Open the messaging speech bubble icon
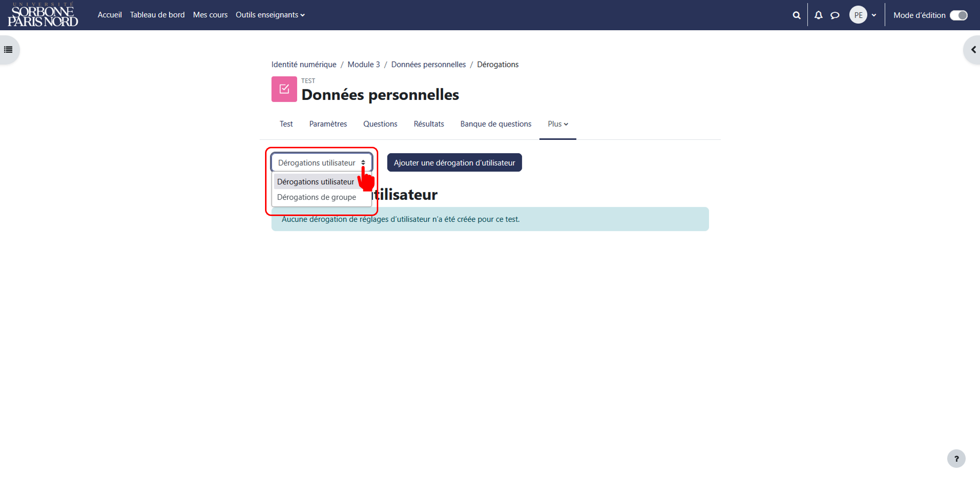 tap(835, 15)
